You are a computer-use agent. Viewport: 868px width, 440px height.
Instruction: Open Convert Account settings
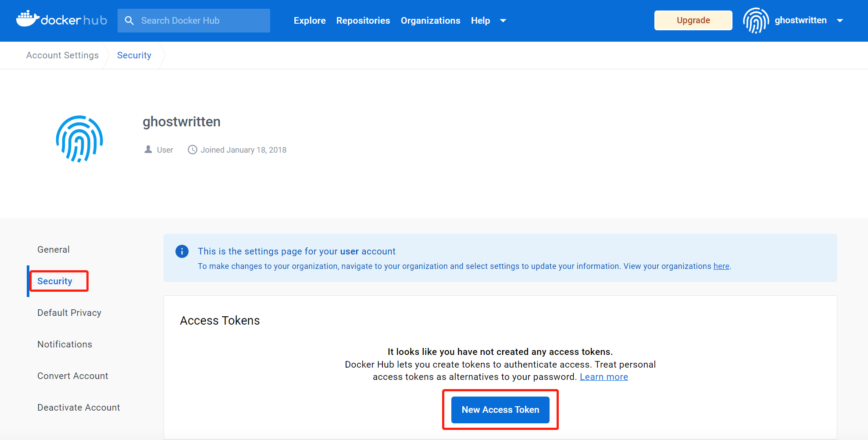73,376
